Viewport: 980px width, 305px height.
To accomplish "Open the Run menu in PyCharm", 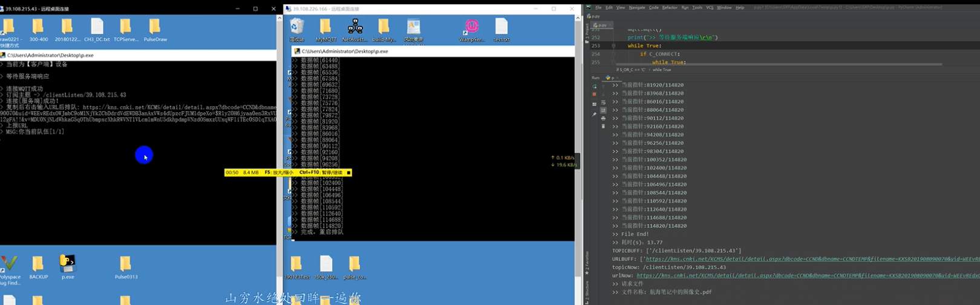I will click(x=685, y=7).
